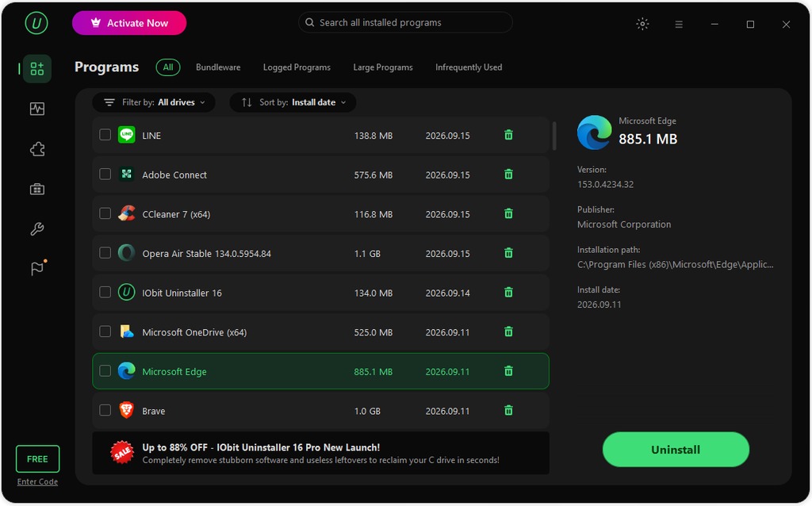
Task: Check the Adobe Connect checkbox
Action: click(105, 174)
